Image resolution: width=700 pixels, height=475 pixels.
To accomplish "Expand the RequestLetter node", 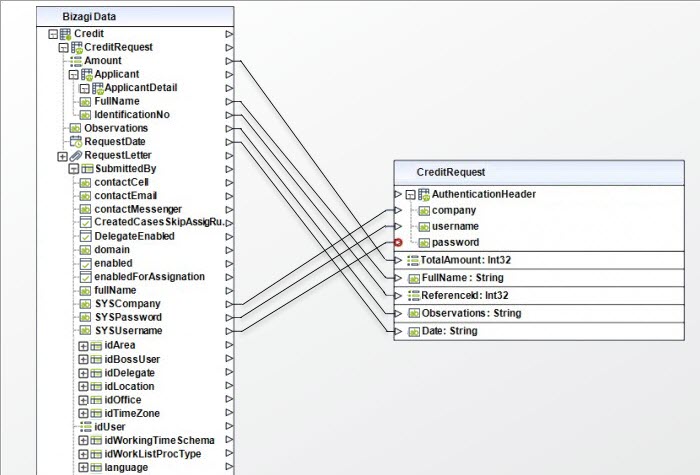I will click(x=62, y=156).
